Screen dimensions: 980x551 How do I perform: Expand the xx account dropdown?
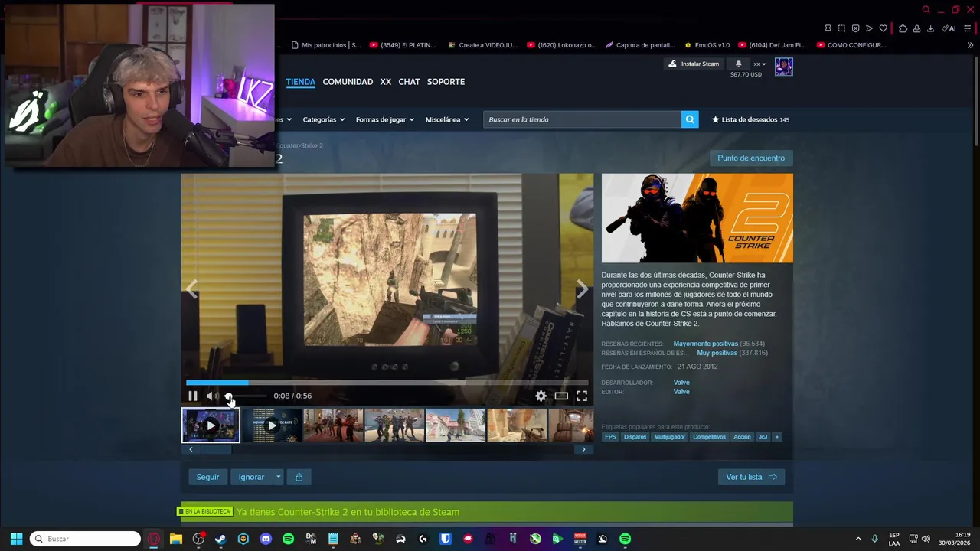(x=759, y=64)
